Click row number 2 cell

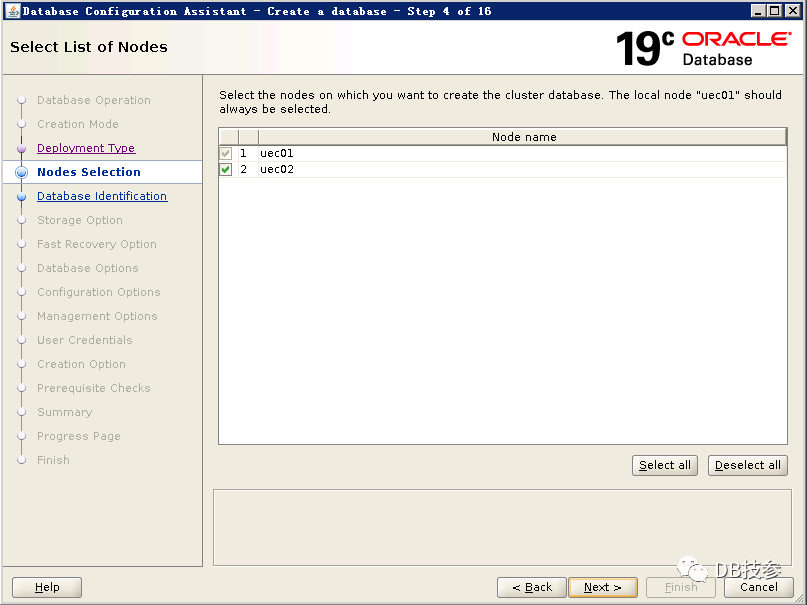click(x=248, y=169)
